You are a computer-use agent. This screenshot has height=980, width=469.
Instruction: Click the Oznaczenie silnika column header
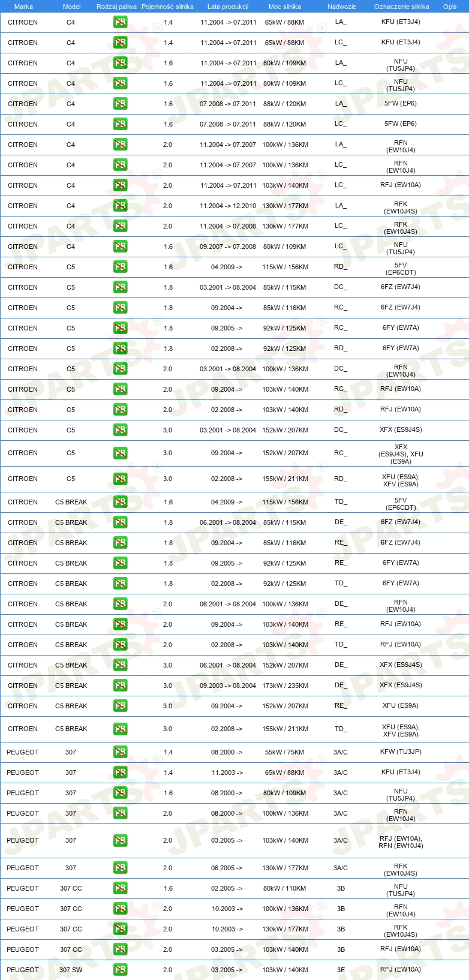pyautogui.click(x=402, y=7)
